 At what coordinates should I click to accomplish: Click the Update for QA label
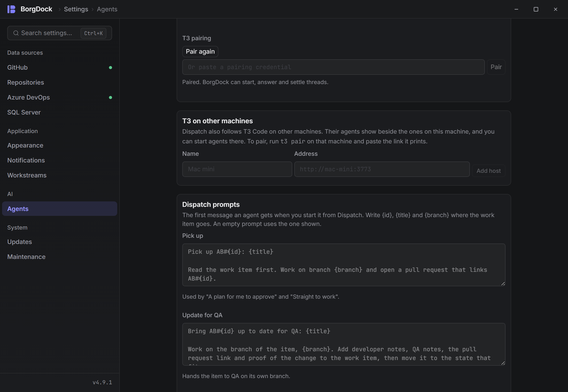point(202,315)
